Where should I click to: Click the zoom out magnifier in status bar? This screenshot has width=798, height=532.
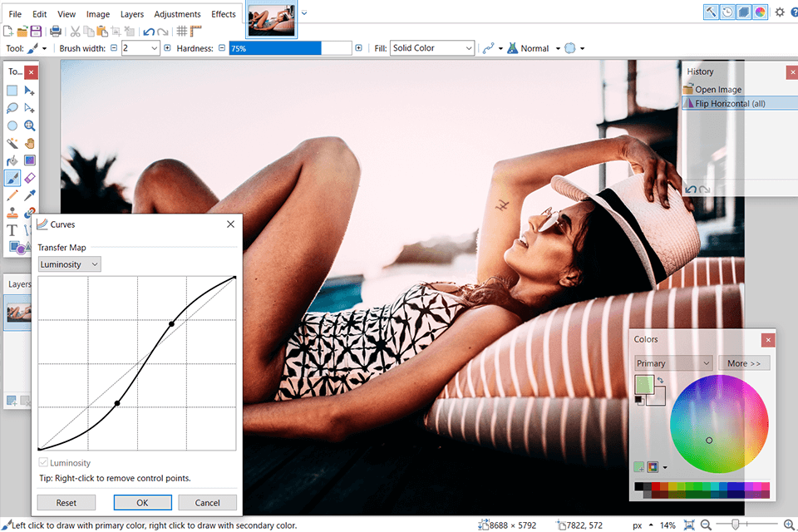tap(706, 525)
